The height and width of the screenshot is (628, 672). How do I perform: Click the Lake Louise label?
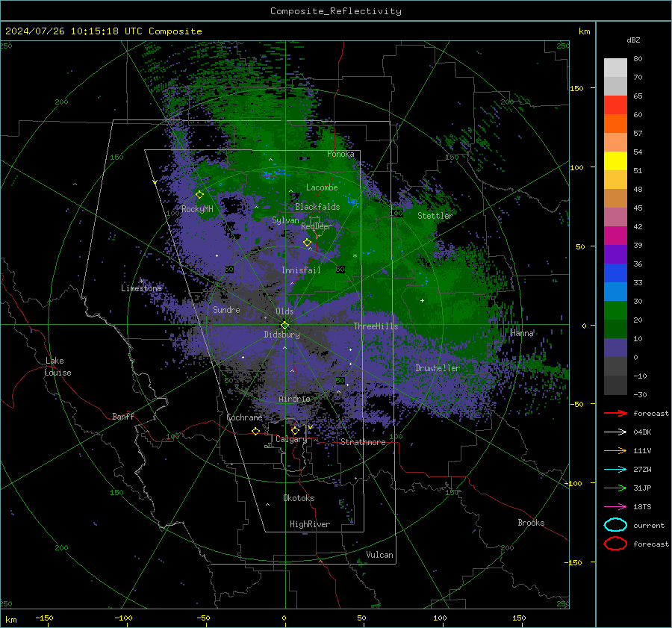[58, 367]
